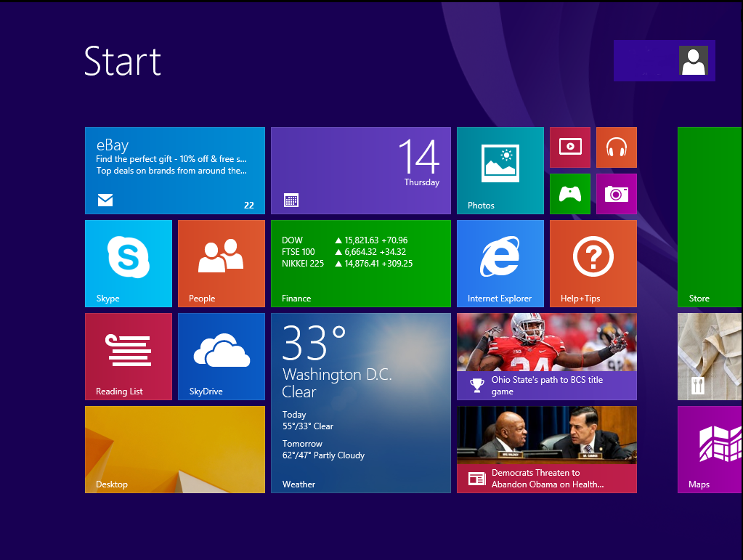Open the Reading List tile
Screen dimensions: 743x560
pyautogui.click(x=129, y=357)
